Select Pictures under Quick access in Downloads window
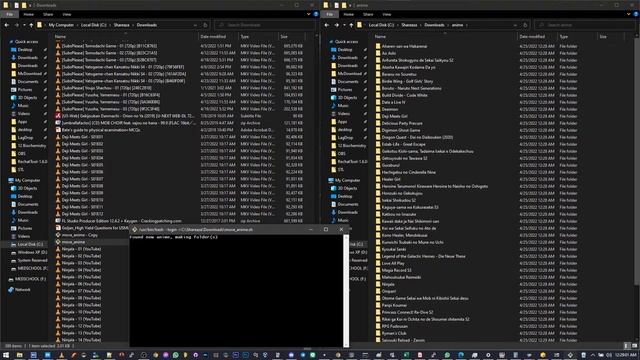The width and height of the screenshot is (640, 360). tap(25, 89)
